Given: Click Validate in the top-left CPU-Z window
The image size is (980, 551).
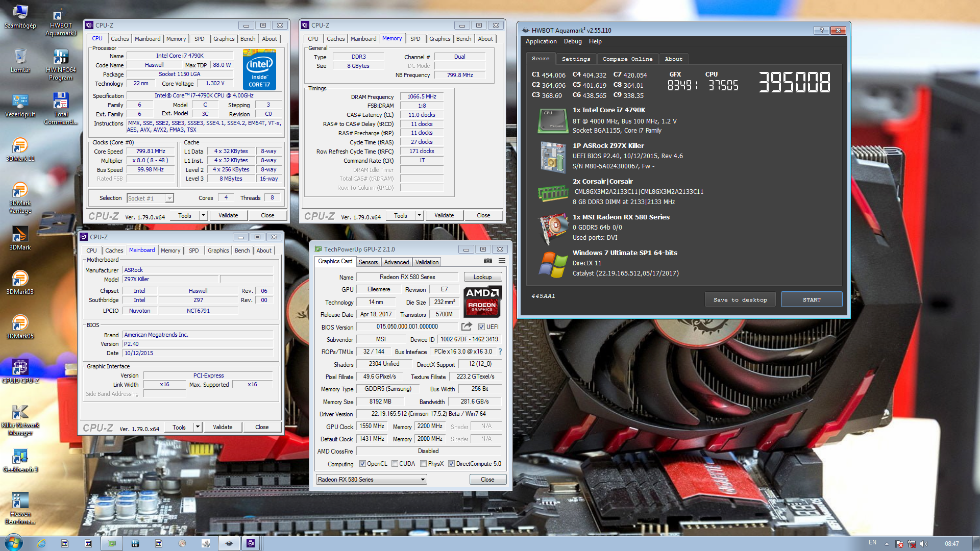Looking at the screenshot, I should coord(228,215).
